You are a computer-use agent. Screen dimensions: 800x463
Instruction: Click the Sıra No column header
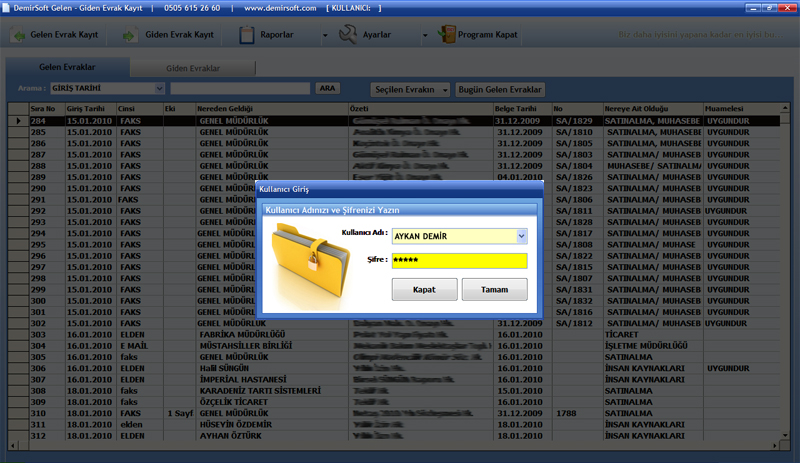tap(47, 109)
